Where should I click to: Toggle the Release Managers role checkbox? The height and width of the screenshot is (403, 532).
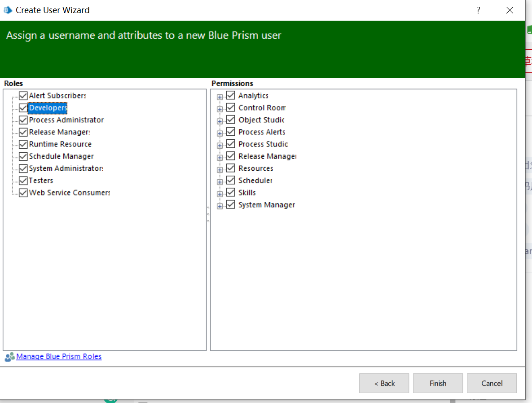(23, 132)
